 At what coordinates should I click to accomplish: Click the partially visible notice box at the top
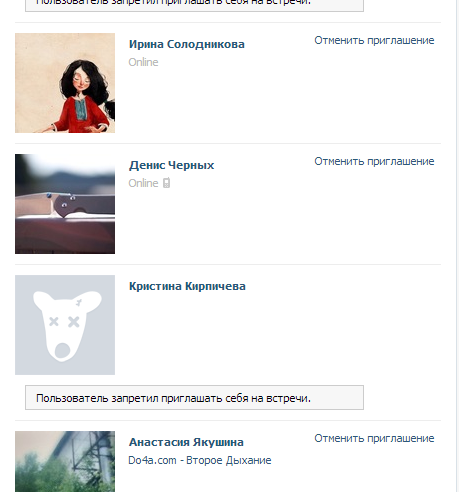[194, 6]
